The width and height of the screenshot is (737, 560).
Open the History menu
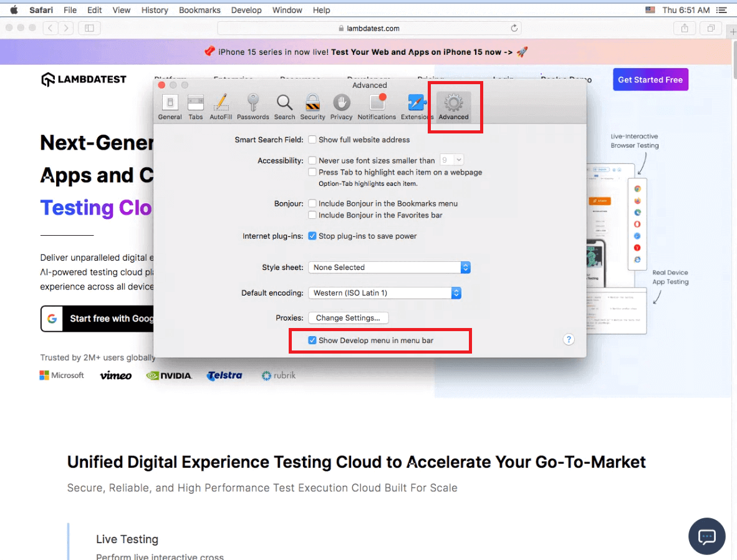coord(155,10)
